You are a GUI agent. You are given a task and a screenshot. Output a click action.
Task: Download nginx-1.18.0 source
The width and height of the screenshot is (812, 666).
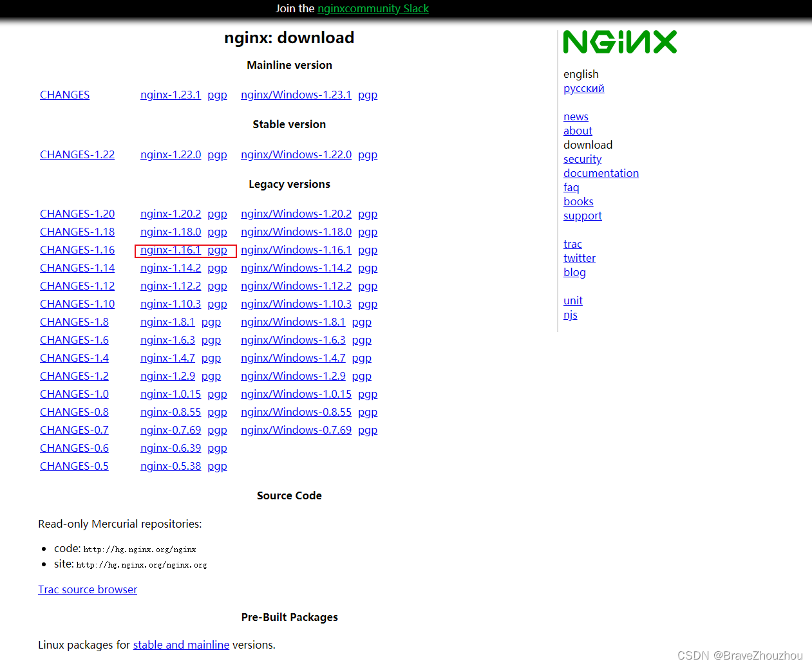[x=171, y=232]
